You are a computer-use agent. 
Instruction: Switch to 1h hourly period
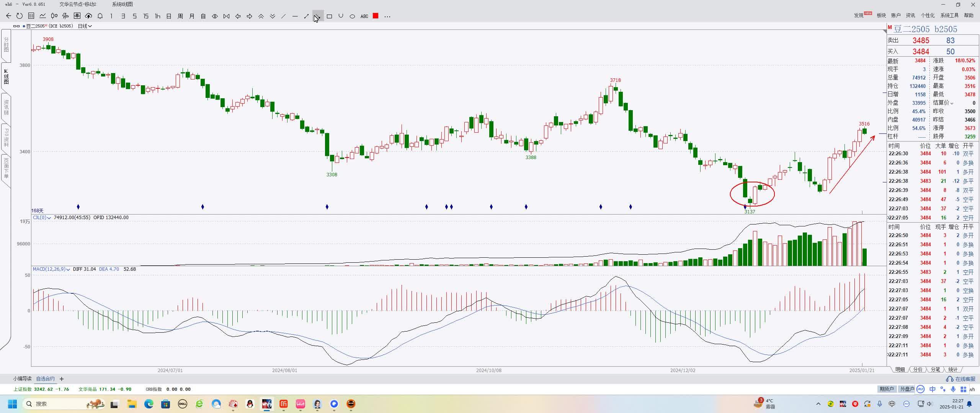157,16
